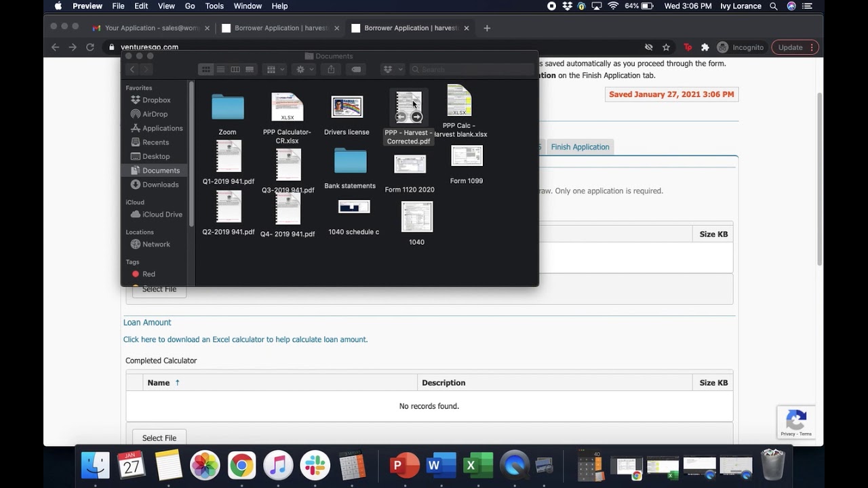
Task: Open Slack from the Dock
Action: point(315,466)
